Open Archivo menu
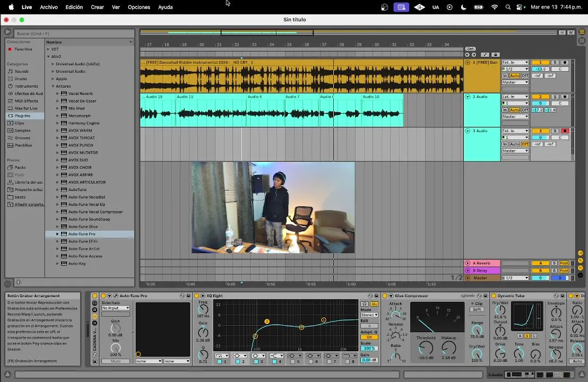 click(x=49, y=7)
